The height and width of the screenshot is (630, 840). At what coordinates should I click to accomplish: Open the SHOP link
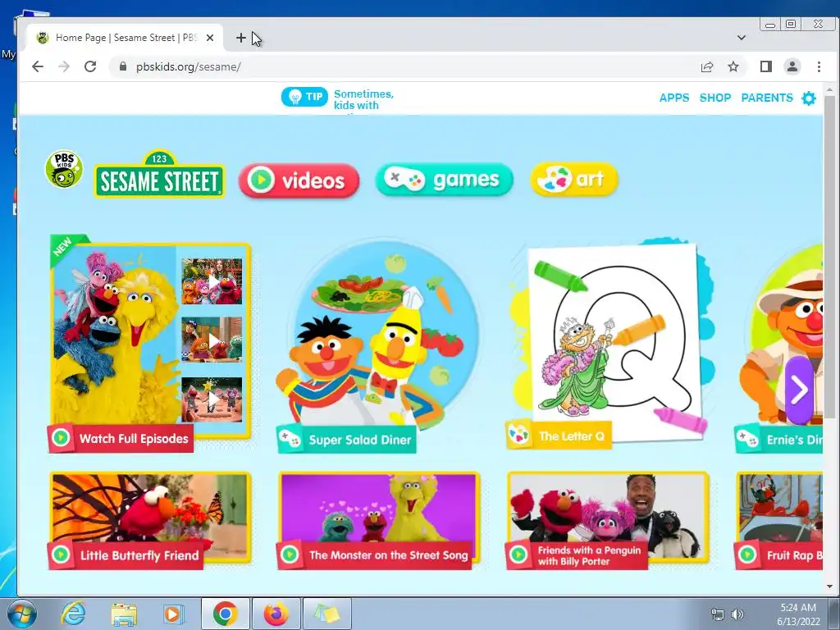pos(715,98)
